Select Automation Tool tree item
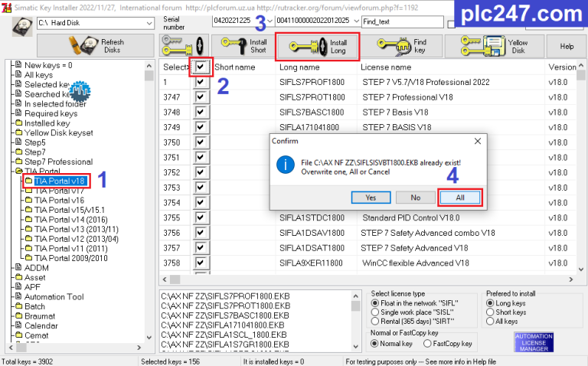This screenshot has height=366, width=588. [x=54, y=297]
